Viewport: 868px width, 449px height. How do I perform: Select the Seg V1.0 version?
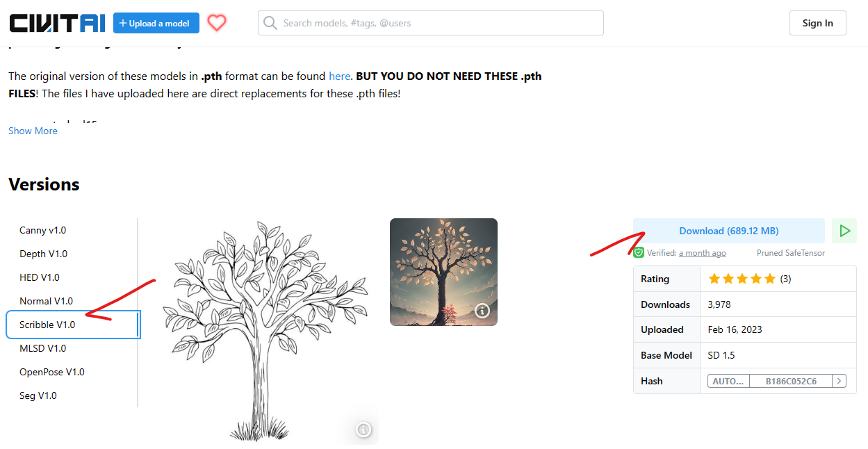click(x=38, y=395)
